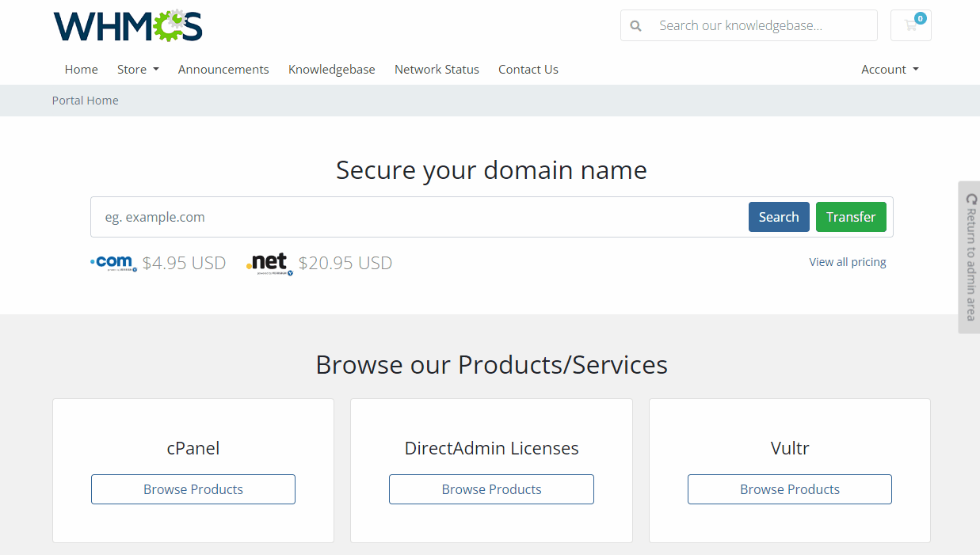Viewport: 980px width, 555px height.
Task: Expand the Store menu chevron
Action: pyautogui.click(x=157, y=70)
